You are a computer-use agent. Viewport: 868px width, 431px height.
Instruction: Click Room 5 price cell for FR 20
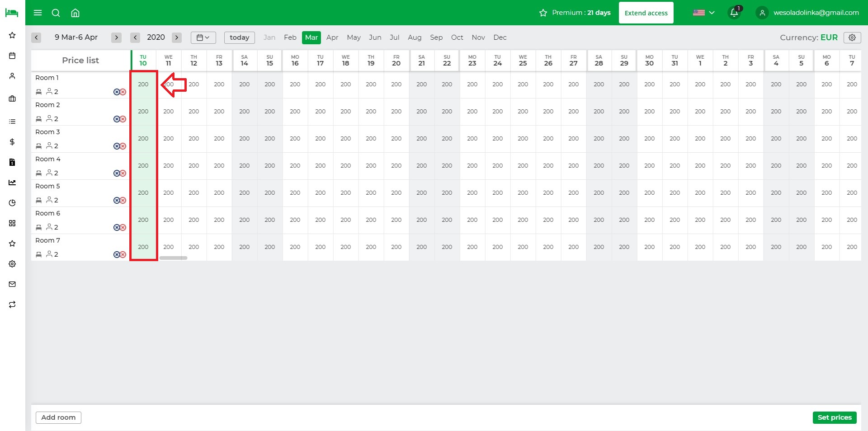tap(396, 193)
